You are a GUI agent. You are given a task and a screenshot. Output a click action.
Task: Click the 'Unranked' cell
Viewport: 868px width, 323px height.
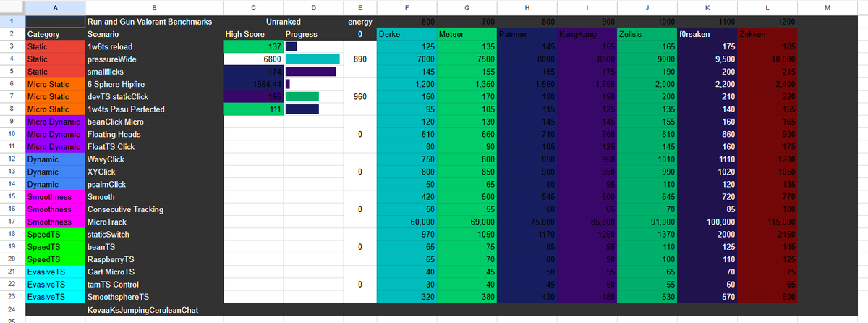click(x=284, y=22)
